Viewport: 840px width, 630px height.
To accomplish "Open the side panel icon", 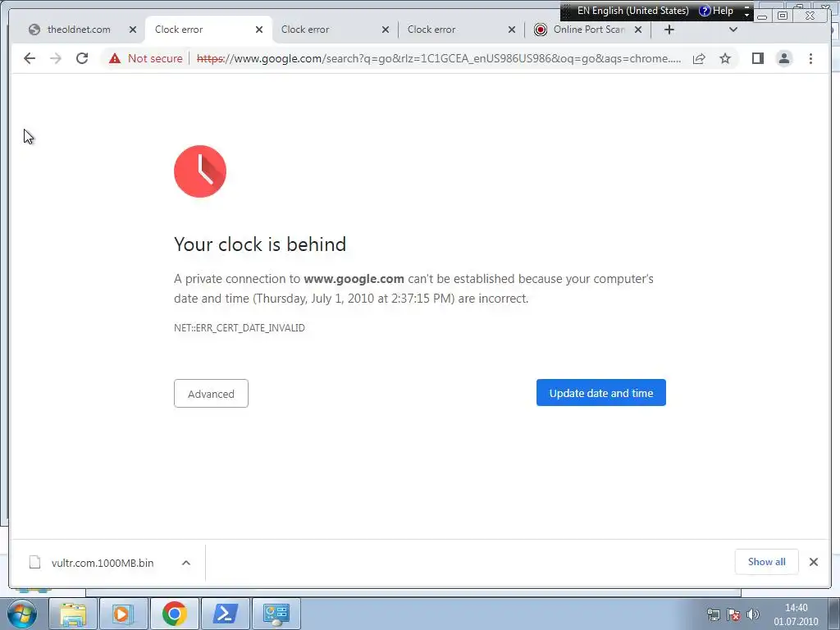I will point(757,58).
